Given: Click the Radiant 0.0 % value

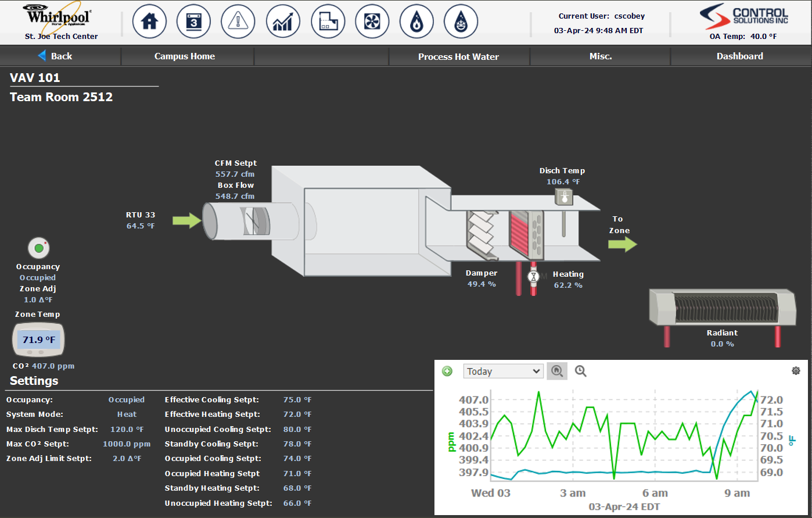Looking at the screenshot, I should [x=722, y=344].
